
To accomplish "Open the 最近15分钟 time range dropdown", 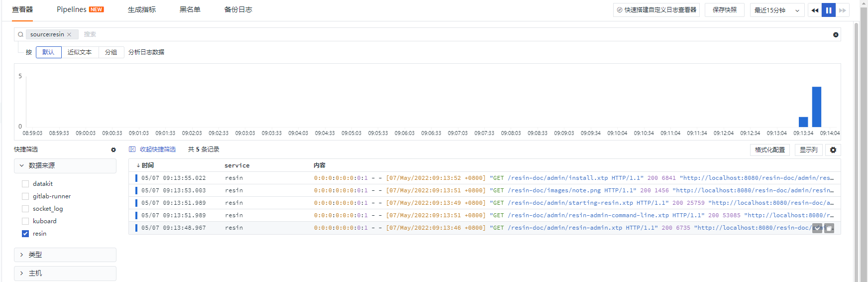I will tap(777, 10).
